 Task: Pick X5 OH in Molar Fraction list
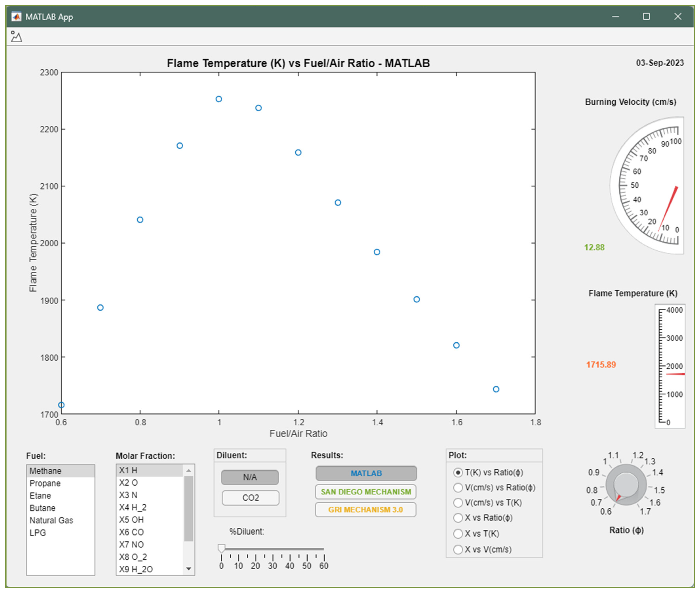(131, 519)
